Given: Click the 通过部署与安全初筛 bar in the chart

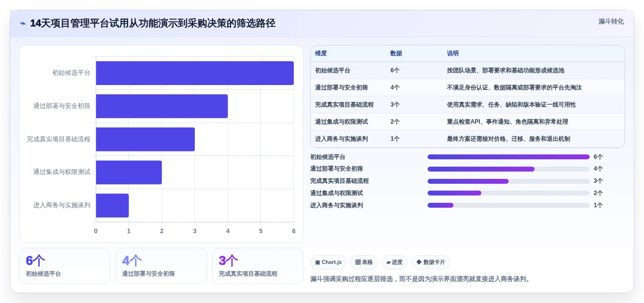Looking at the screenshot, I should 162,106.
